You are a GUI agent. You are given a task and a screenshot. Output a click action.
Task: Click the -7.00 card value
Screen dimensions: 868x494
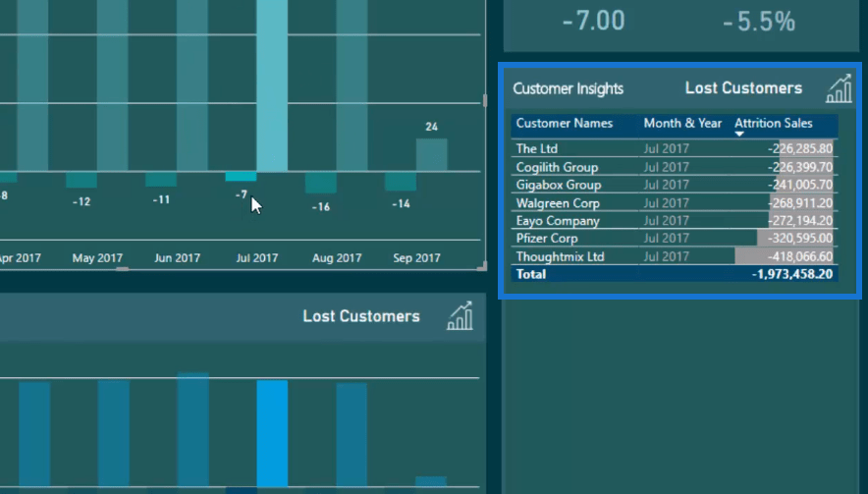593,21
